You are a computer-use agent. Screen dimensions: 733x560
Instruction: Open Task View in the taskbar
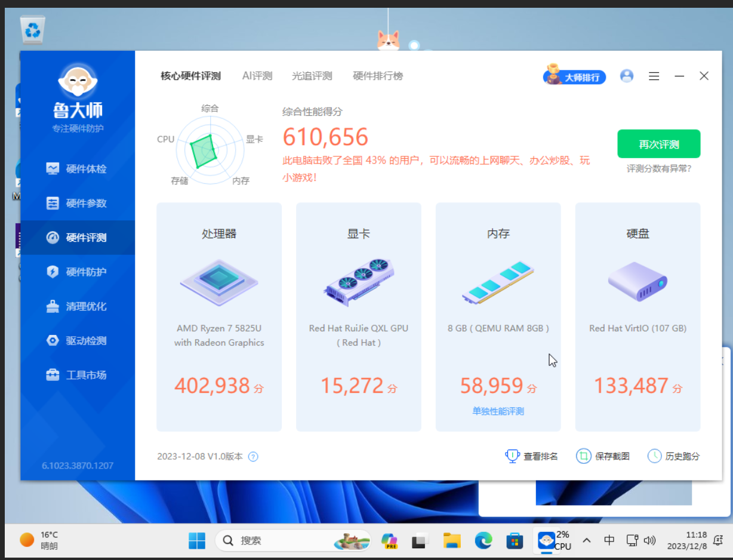click(421, 541)
